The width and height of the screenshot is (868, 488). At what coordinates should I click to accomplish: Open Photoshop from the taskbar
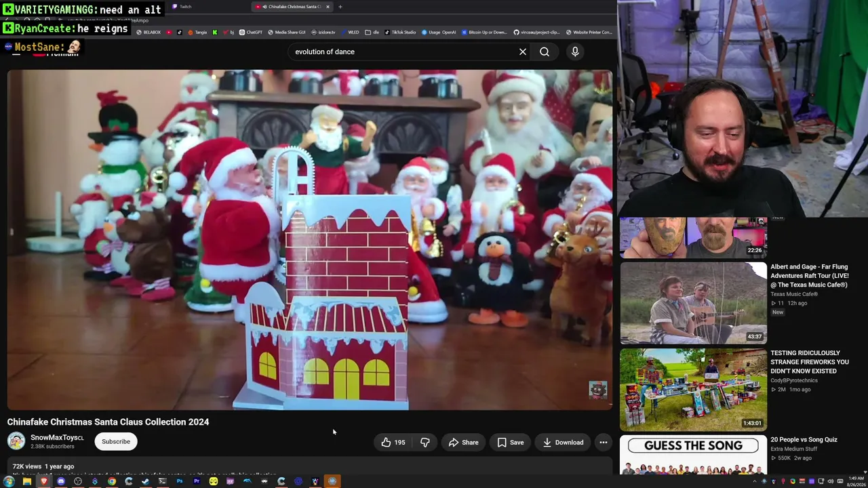179,481
